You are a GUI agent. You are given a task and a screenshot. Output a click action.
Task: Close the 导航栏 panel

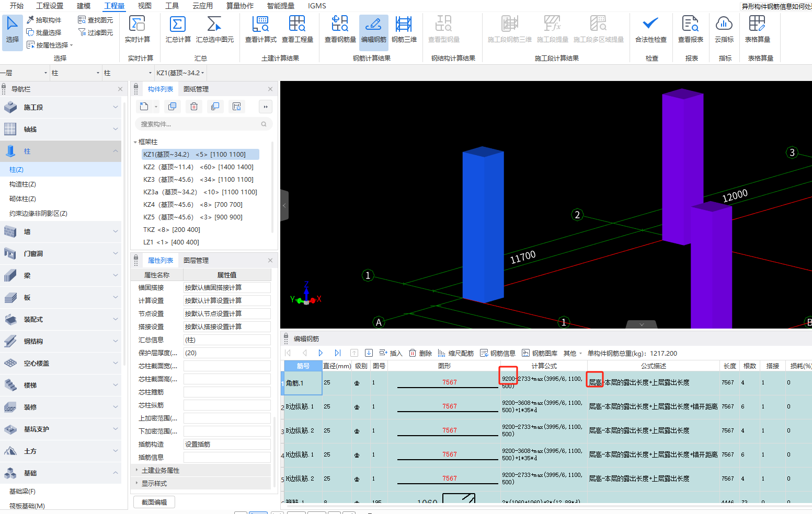pos(120,89)
